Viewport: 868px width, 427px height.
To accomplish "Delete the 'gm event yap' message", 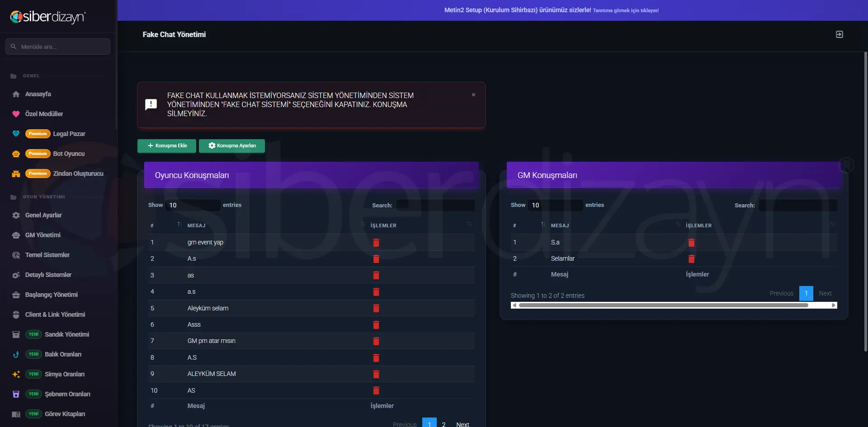I will 376,243.
